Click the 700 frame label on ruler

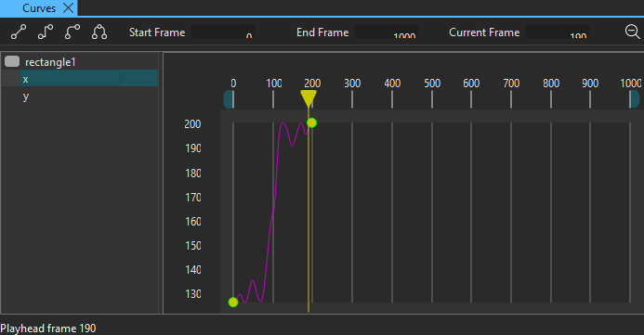click(511, 84)
